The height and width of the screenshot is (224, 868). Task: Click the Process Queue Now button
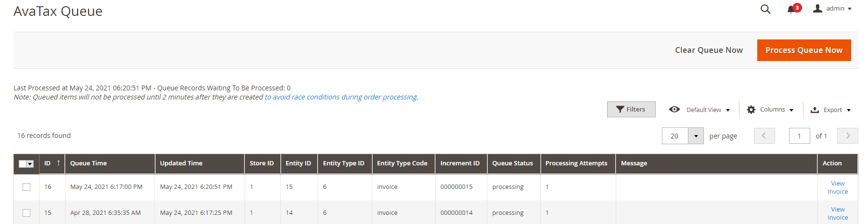[x=803, y=50]
